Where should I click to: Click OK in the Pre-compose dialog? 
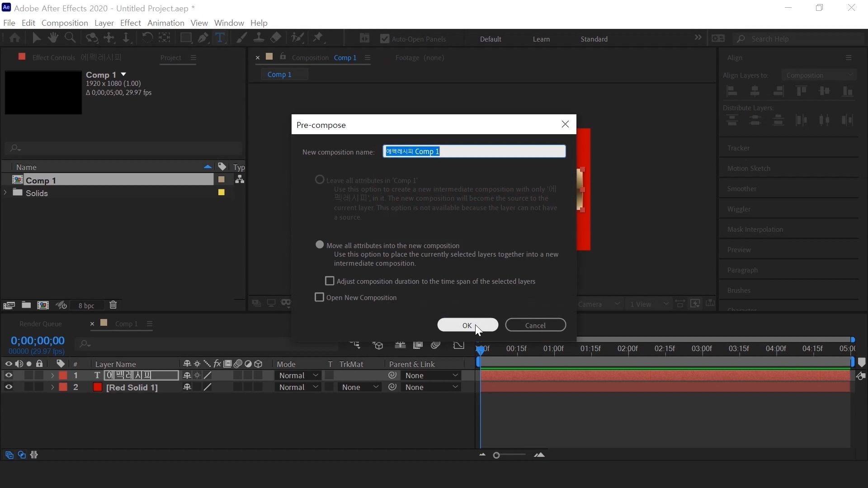(467, 325)
